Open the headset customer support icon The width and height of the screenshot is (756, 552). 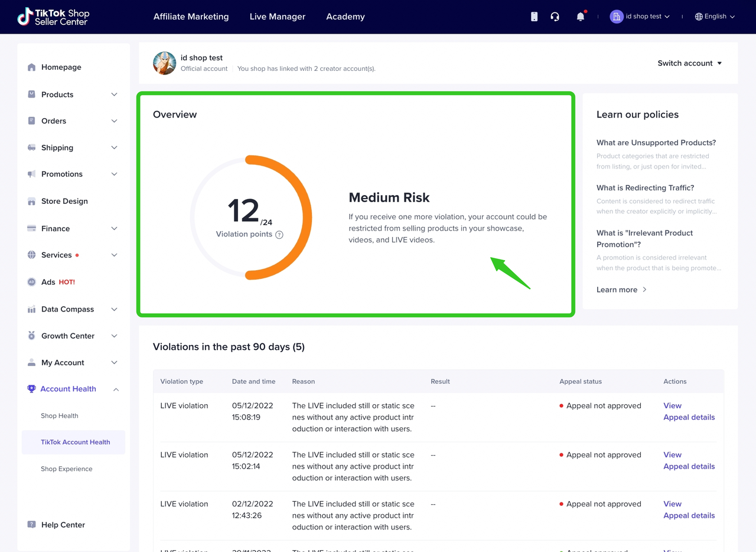click(x=555, y=17)
